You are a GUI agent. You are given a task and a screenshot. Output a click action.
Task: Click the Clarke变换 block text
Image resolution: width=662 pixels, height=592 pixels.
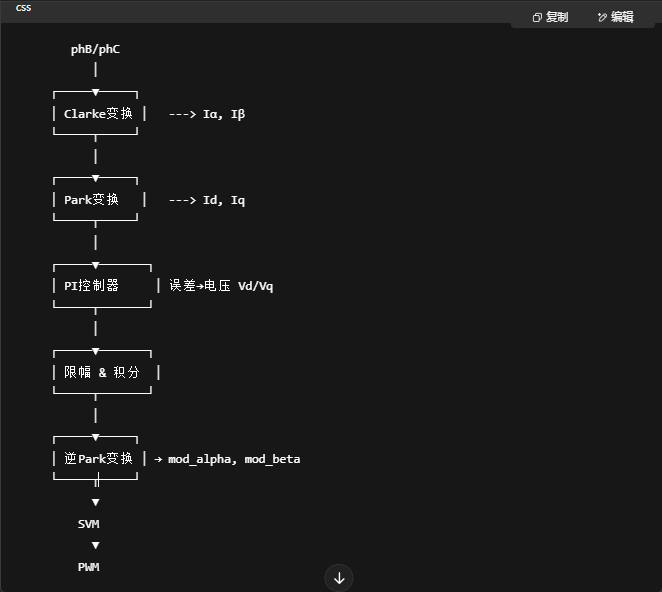coord(98,114)
